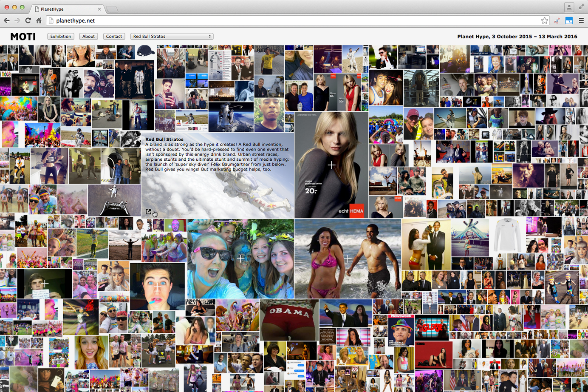Click the Exhibition button
This screenshot has height=392, width=588.
tap(61, 37)
